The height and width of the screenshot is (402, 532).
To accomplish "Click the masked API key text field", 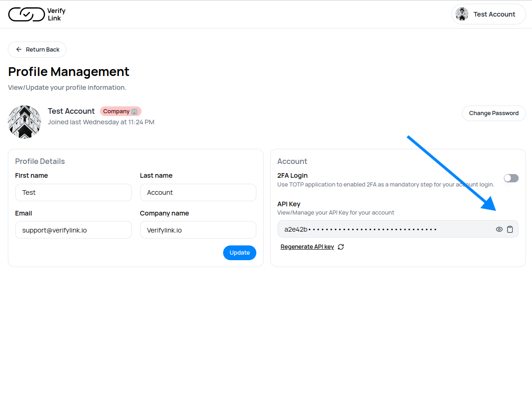I will pyautogui.click(x=383, y=229).
